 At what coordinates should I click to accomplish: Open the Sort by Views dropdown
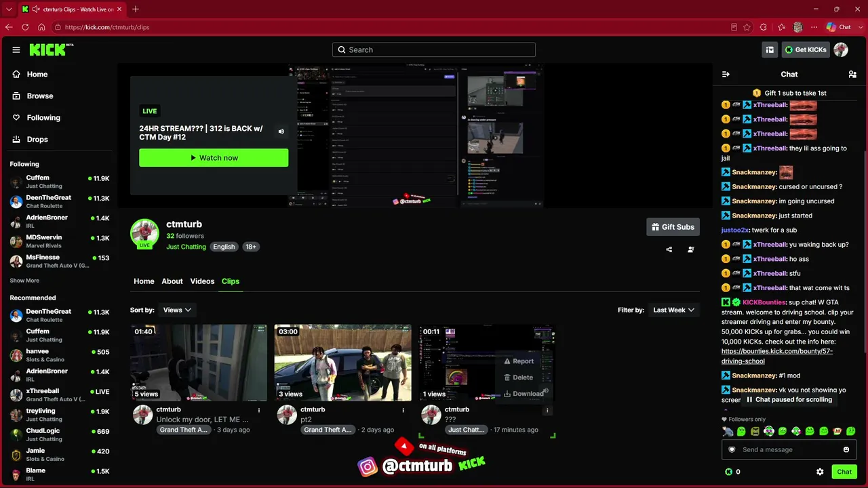click(177, 310)
